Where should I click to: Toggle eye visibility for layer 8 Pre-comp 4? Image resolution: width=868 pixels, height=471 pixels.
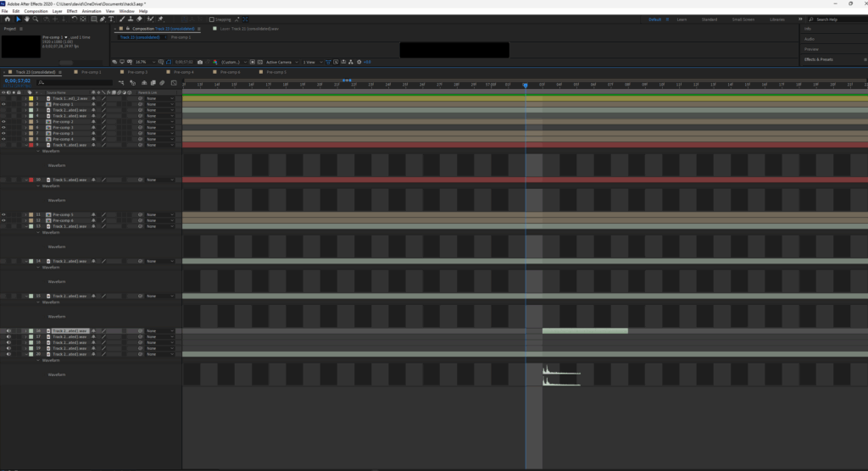[3, 139]
